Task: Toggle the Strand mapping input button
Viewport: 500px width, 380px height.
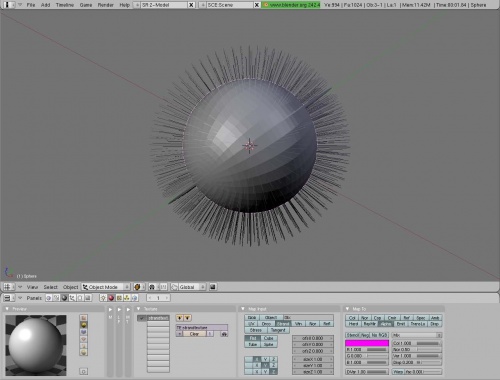Action: pyautogui.click(x=283, y=324)
